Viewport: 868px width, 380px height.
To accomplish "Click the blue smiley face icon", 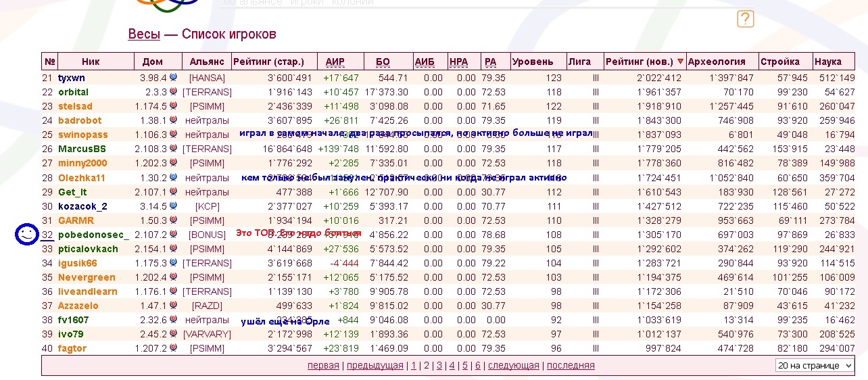I will [x=26, y=235].
